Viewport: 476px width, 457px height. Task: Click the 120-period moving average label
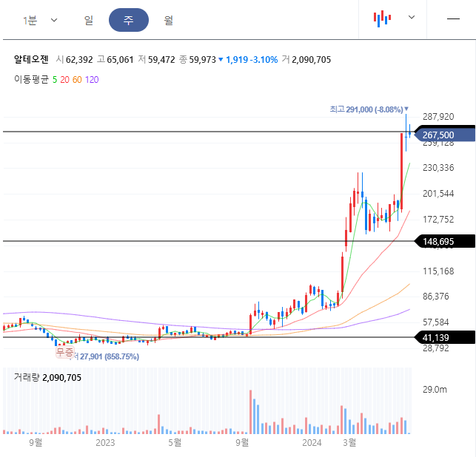(x=92, y=80)
